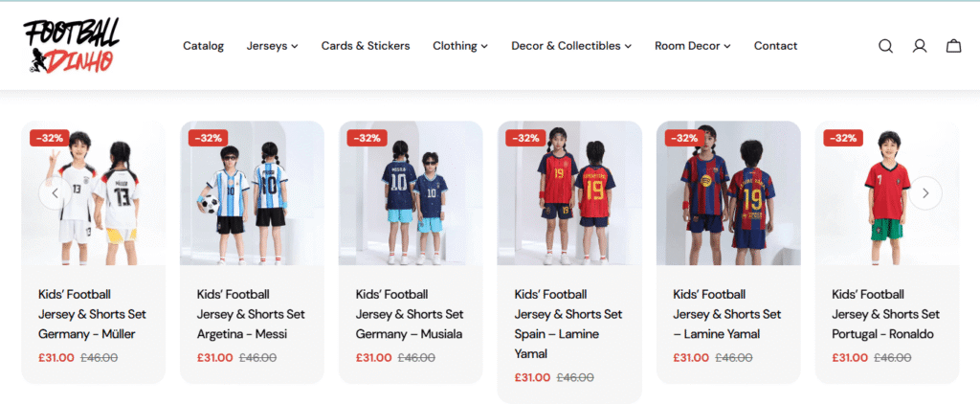980x404 pixels.
Task: Select the Argentina striped jersey photo
Action: (x=252, y=193)
